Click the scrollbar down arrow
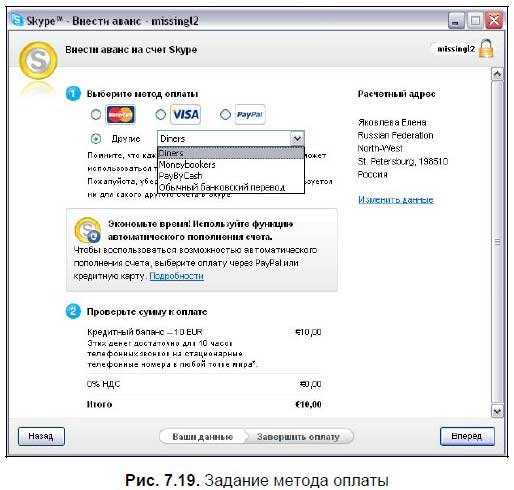The image size is (514, 490). 497,411
